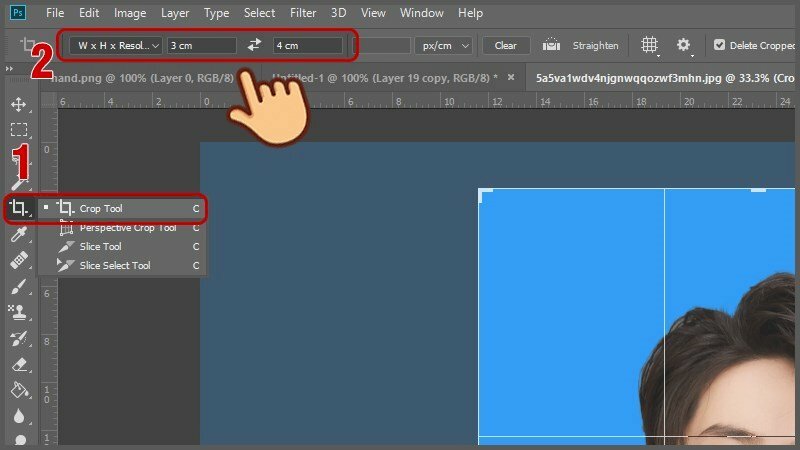This screenshot has width=800, height=450.
Task: Toggle Delete Cropped Pixels checkbox
Action: click(720, 45)
